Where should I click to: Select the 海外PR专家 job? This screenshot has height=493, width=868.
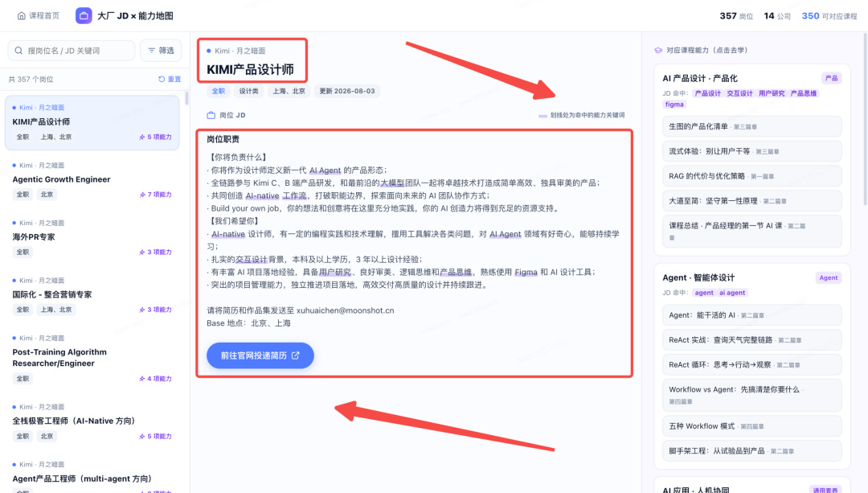[x=92, y=237]
